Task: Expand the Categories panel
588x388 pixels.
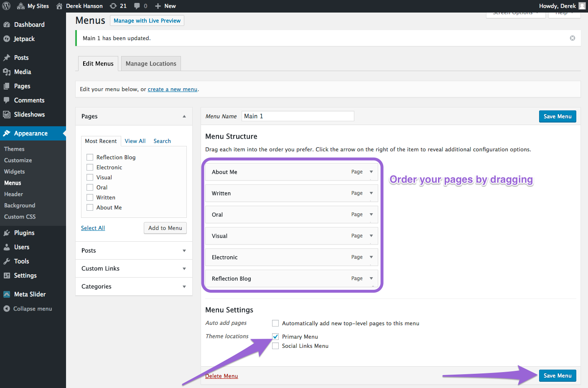Action: coord(184,286)
